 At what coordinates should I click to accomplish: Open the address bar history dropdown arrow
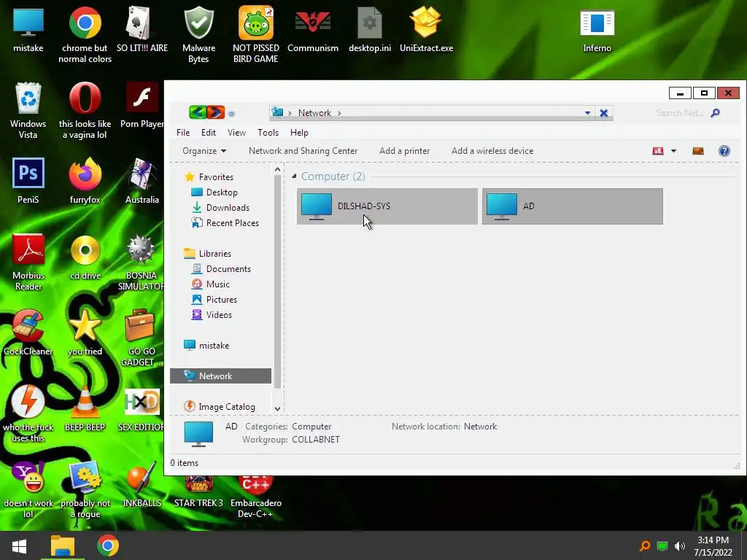point(587,113)
